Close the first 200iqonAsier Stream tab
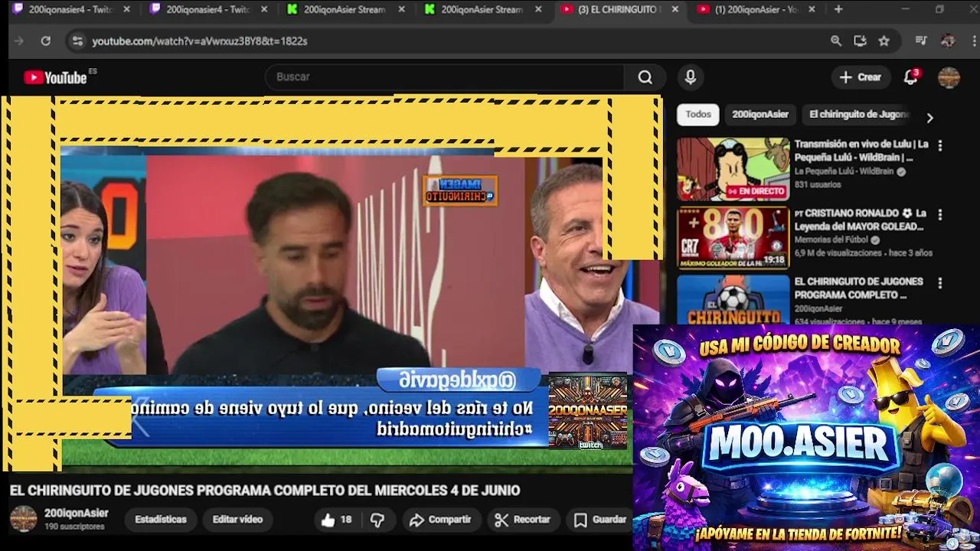The width and height of the screenshot is (980, 551). click(401, 9)
